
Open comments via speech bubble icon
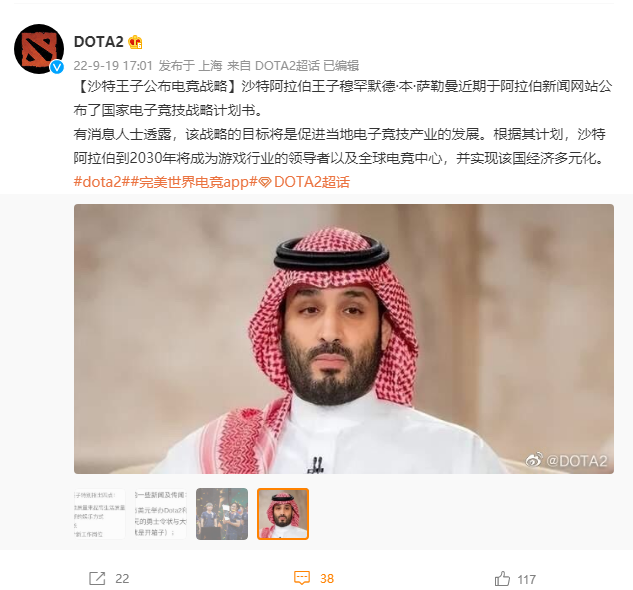pyautogui.click(x=302, y=578)
